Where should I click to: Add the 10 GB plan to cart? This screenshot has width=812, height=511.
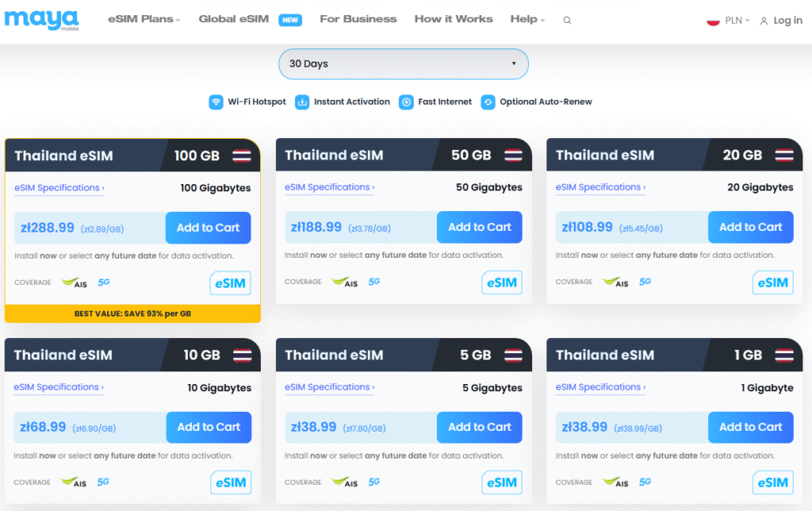point(209,428)
